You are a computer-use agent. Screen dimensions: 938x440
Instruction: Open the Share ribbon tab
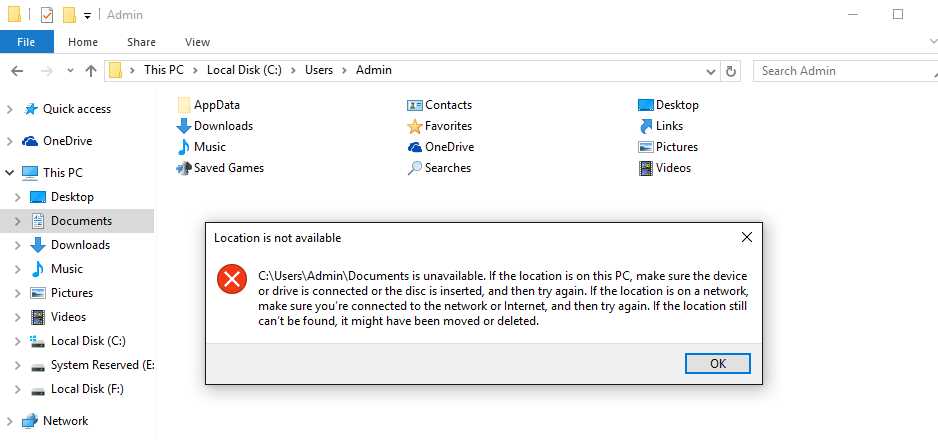(x=141, y=42)
